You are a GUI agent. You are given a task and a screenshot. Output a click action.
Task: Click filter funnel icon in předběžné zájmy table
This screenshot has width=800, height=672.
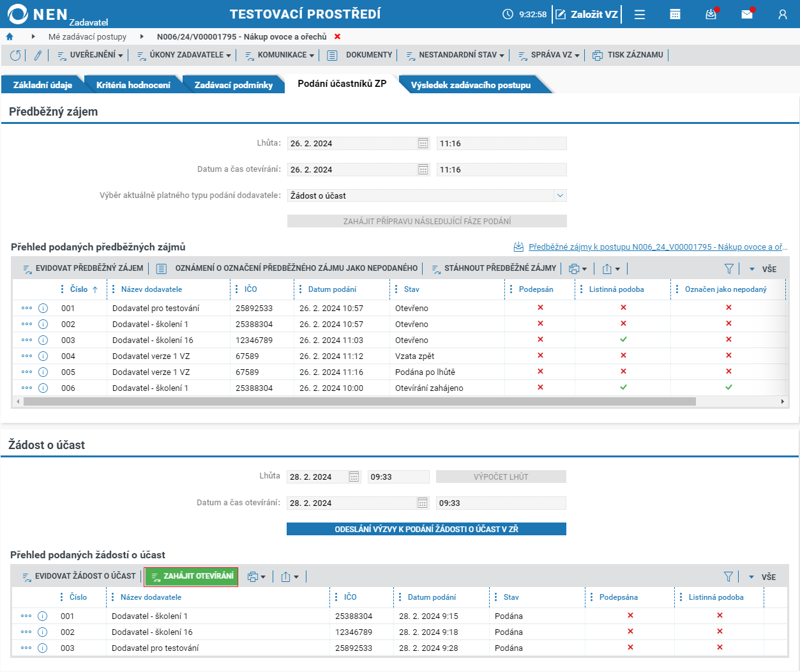tap(728, 269)
